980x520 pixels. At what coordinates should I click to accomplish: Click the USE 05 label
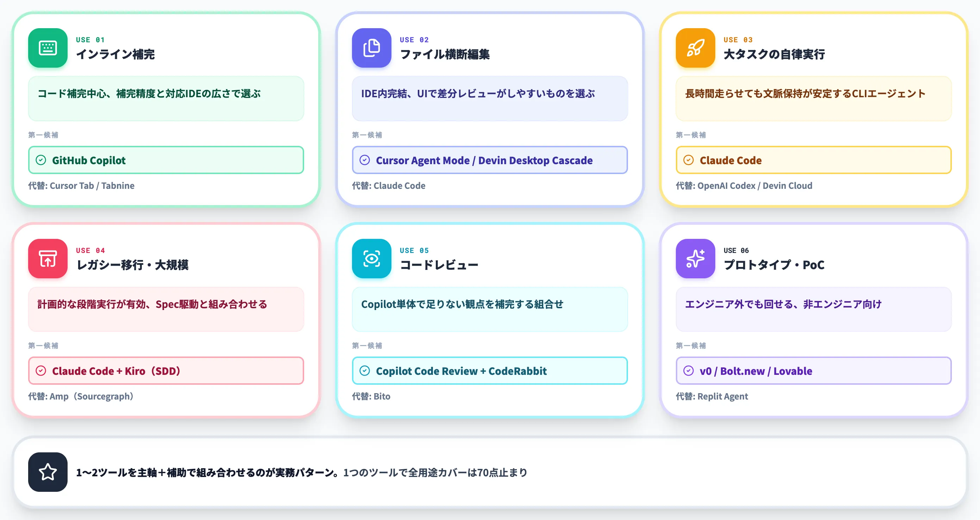(x=414, y=250)
